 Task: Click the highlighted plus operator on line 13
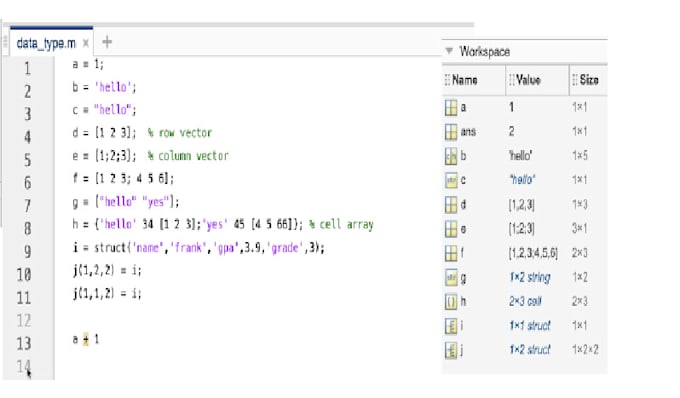(x=85, y=339)
